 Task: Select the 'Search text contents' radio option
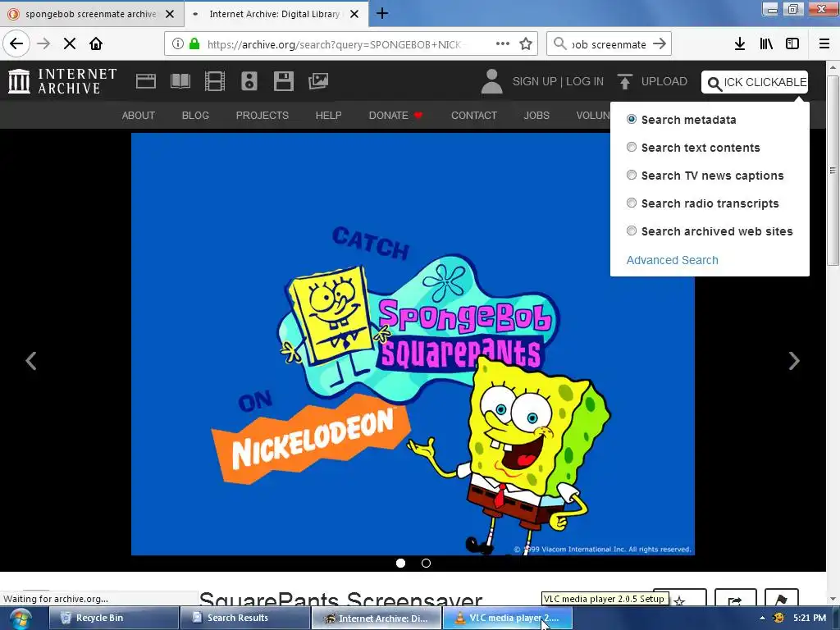pyautogui.click(x=632, y=147)
